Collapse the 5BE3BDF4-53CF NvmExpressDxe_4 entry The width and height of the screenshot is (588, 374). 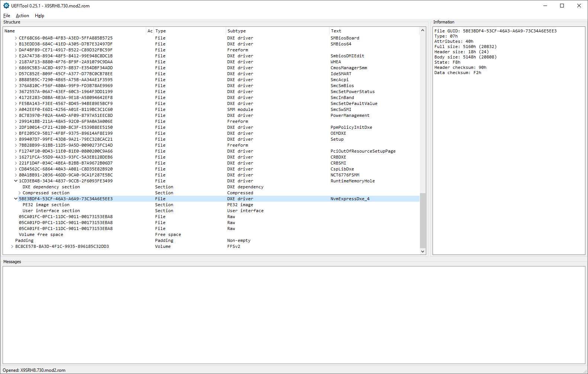16,199
